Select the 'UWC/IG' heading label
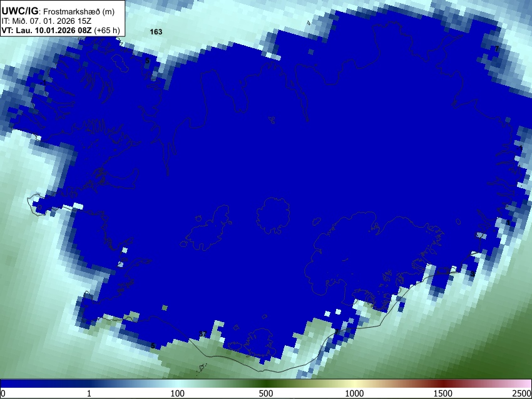Image resolution: width=532 pixels, height=399 pixels. 19,11
